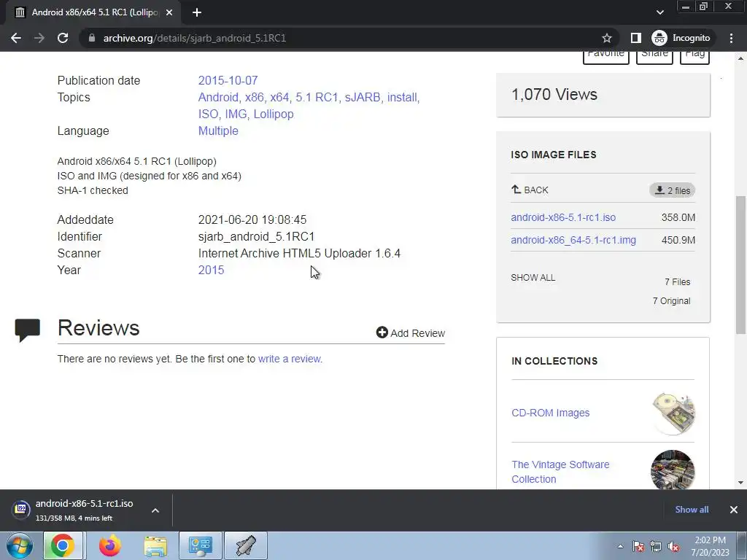
Task: Open the Multiple language link
Action: click(x=218, y=131)
